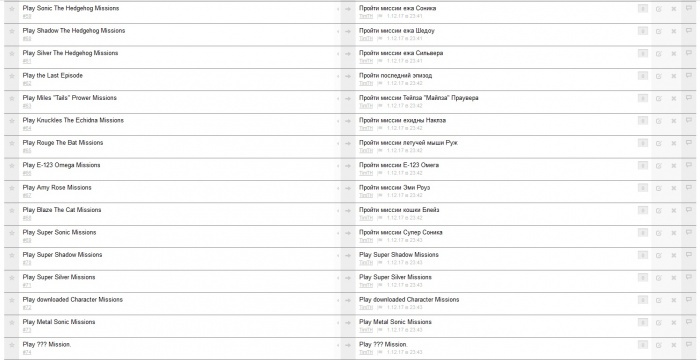Star the 'Play Sonic The Hedgehog Missions' row

pyautogui.click(x=12, y=9)
